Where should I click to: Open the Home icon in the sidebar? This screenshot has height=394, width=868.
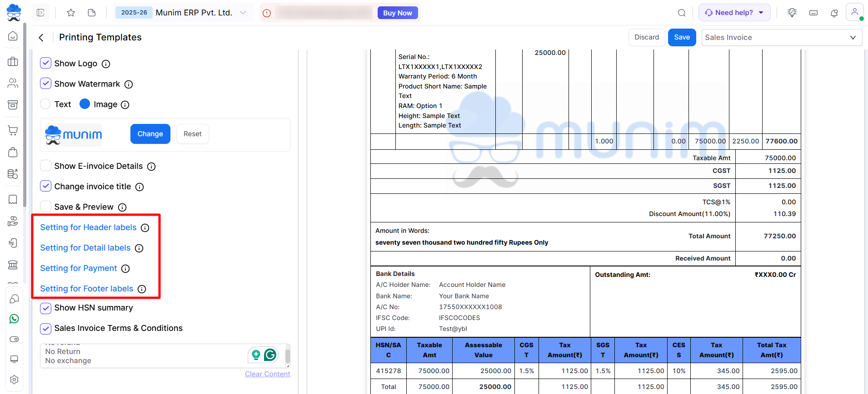pos(13,36)
